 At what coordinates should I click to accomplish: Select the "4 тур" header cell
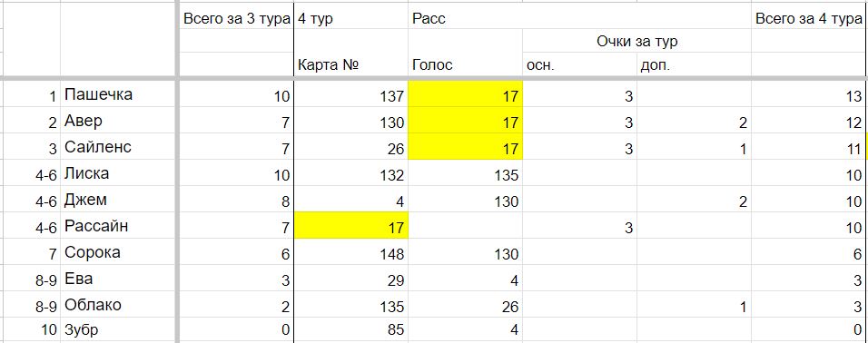pyautogui.click(x=351, y=19)
